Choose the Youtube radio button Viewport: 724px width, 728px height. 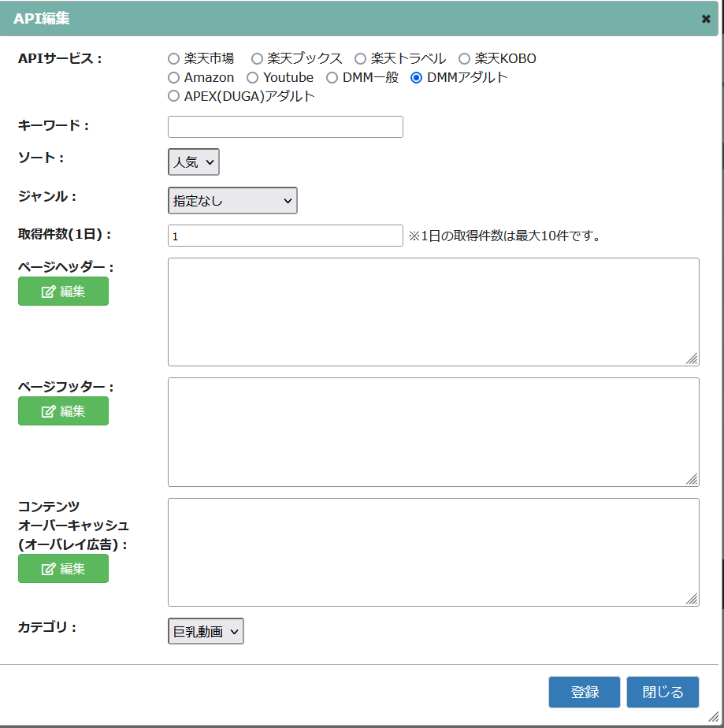(x=253, y=77)
